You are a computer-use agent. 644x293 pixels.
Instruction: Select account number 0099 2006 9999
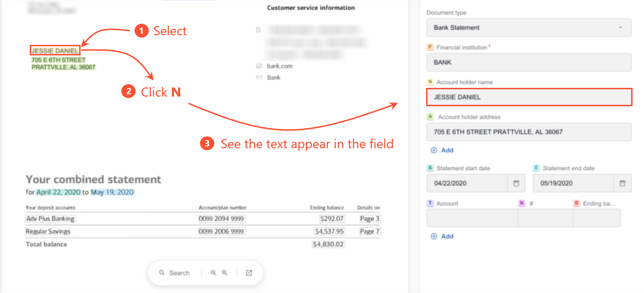(222, 232)
